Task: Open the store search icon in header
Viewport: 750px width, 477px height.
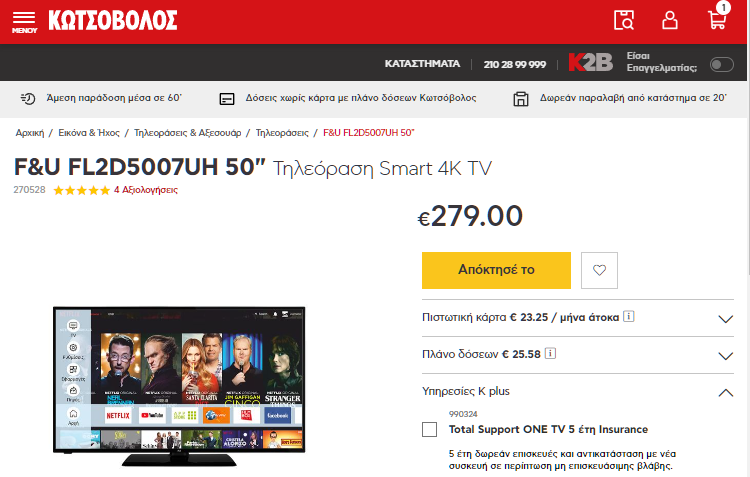Action: tap(624, 20)
